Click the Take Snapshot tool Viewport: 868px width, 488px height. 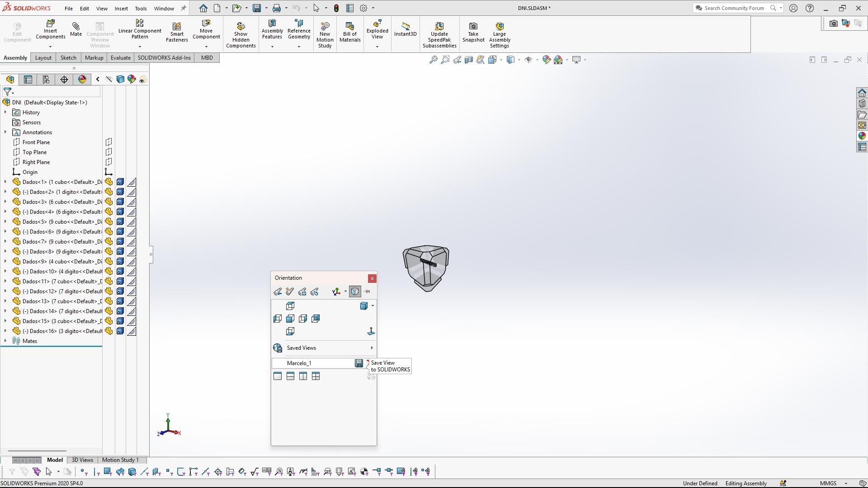click(x=473, y=32)
